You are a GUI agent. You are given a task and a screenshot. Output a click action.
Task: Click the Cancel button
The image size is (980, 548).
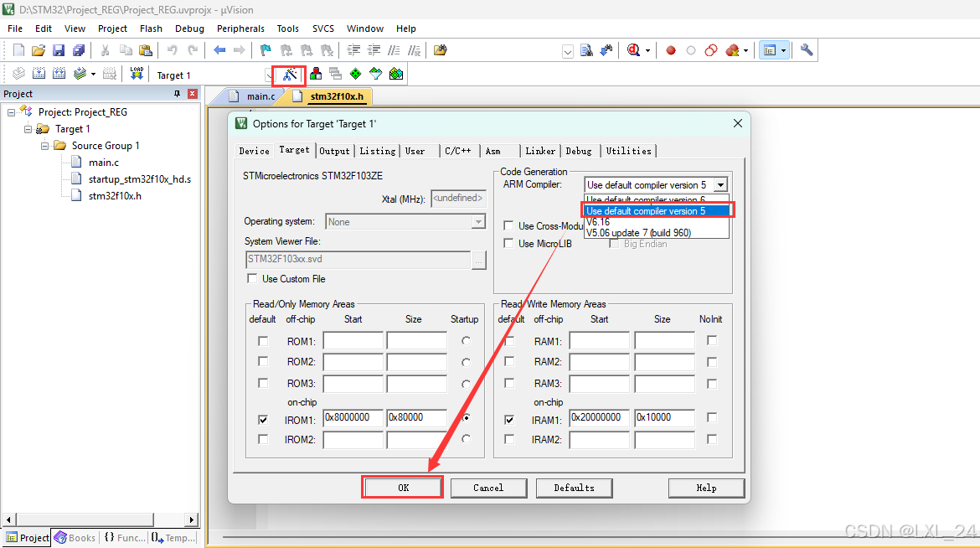(488, 488)
